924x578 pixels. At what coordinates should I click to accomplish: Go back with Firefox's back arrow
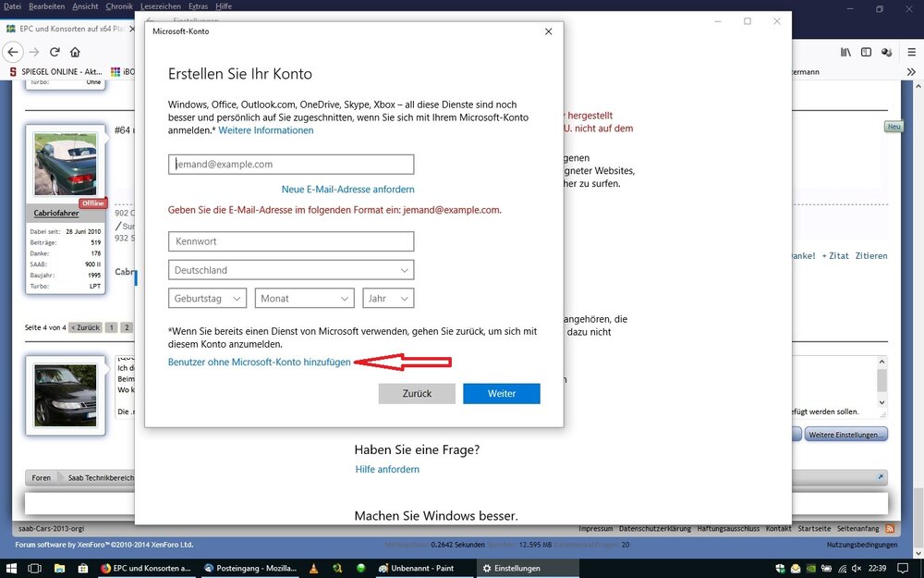pos(13,52)
